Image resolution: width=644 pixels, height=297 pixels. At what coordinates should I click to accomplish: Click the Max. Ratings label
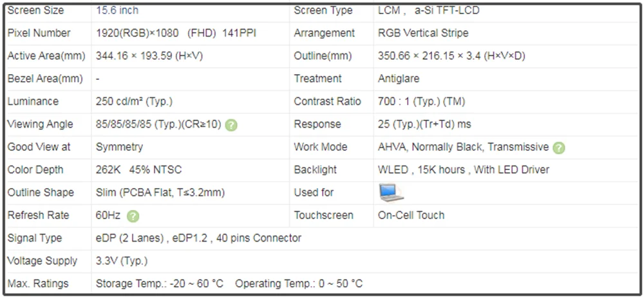[x=38, y=283]
